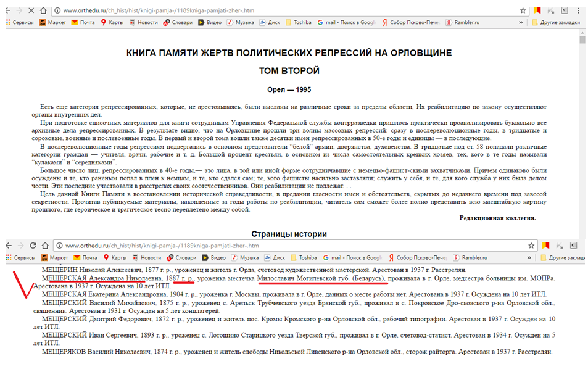
Task: Open Собор Псково-Печер bookmark in lower bar
Action: (417, 258)
